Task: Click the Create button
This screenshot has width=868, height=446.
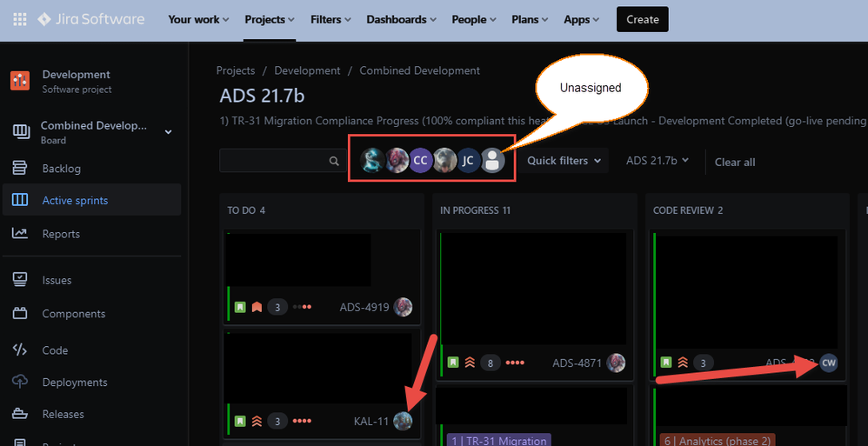Action: point(642,19)
